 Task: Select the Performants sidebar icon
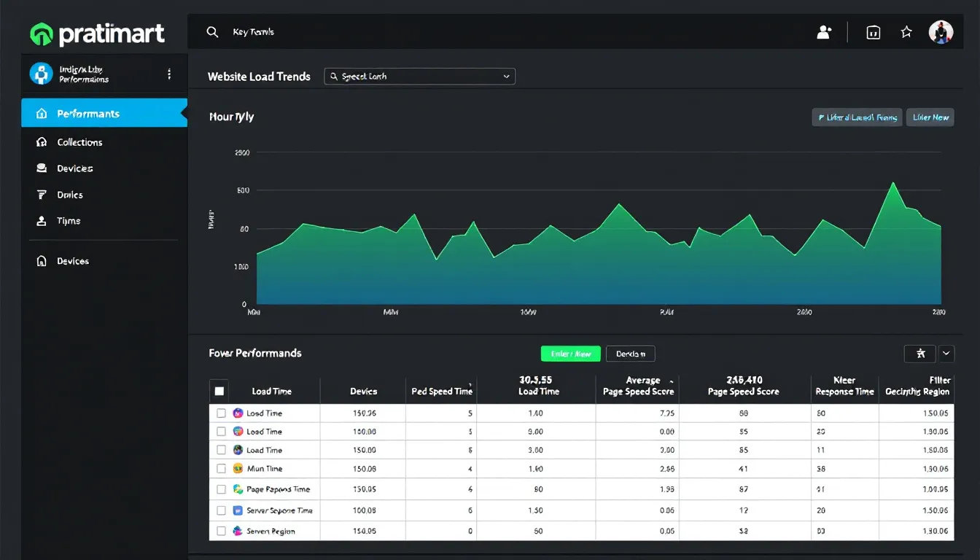pos(42,114)
